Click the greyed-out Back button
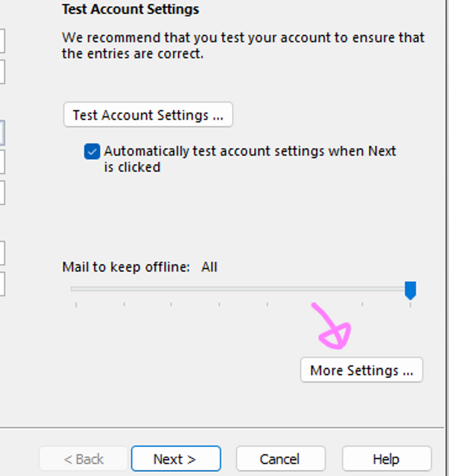449x476 pixels. (x=84, y=459)
